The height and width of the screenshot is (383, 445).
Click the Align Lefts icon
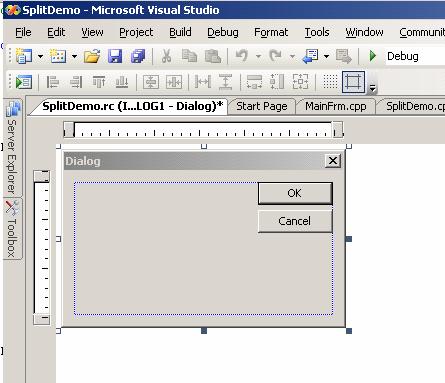(53, 82)
